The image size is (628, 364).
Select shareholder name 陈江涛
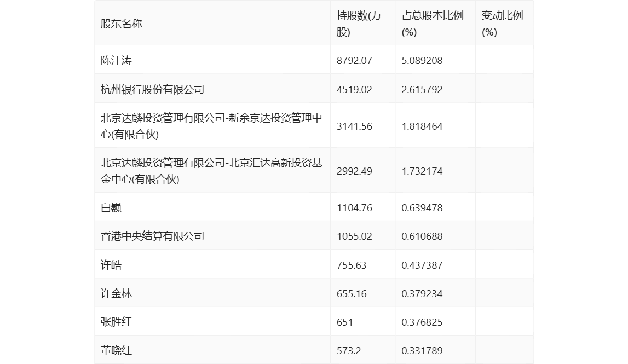pyautogui.click(x=116, y=60)
